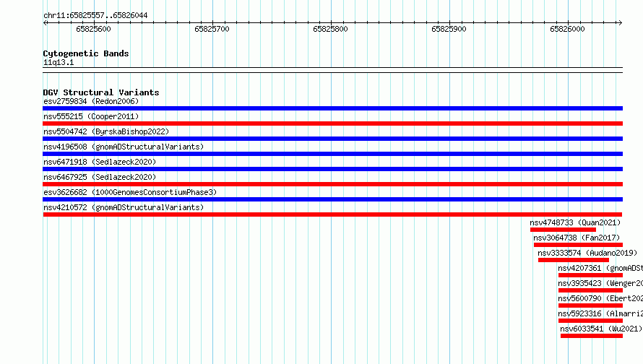Screen dimensions: 643x364
Task: Select the red nsv4207361 variant bar
Action: [x=590, y=275]
